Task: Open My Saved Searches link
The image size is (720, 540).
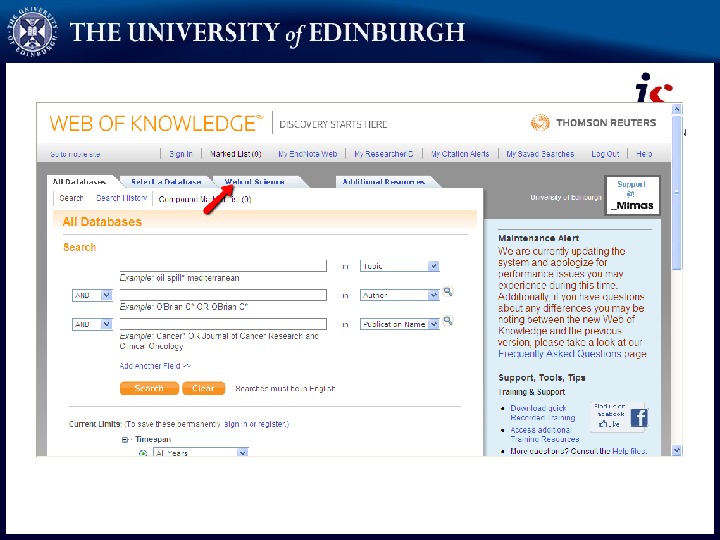Action: (540, 154)
